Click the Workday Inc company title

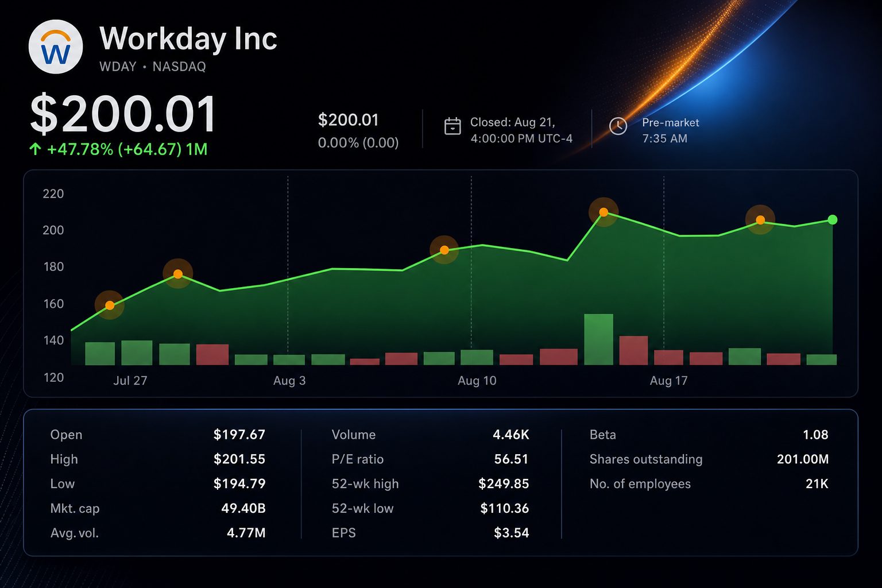point(188,39)
